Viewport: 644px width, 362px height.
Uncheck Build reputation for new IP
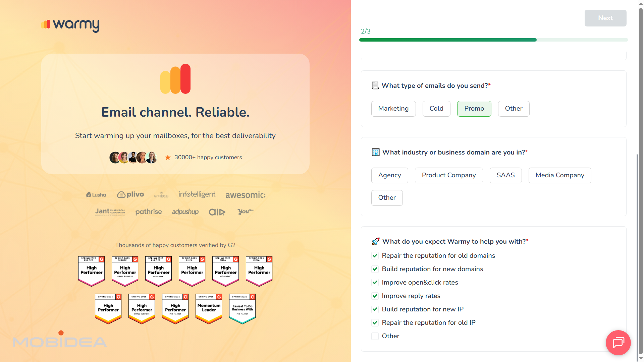(x=375, y=309)
